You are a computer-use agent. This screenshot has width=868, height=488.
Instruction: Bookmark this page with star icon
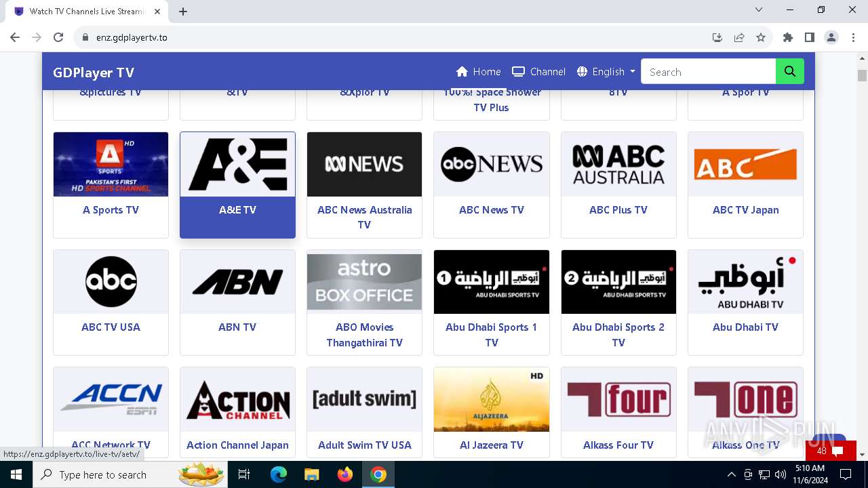coord(761,37)
